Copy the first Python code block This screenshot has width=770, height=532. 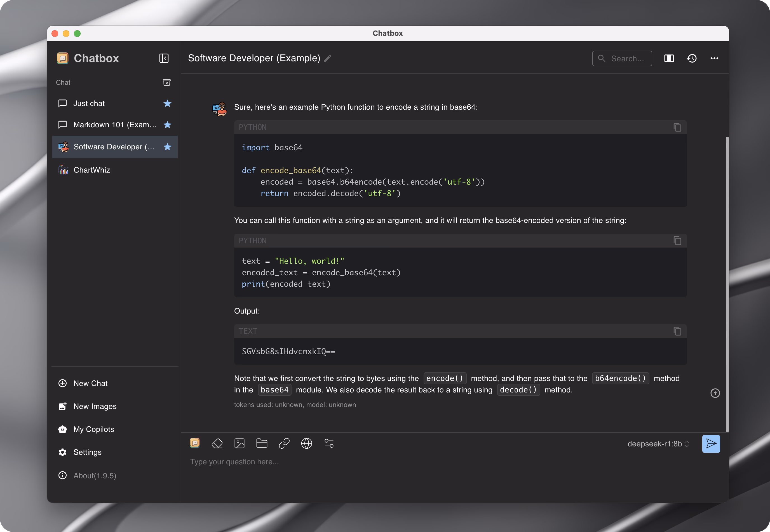point(677,127)
